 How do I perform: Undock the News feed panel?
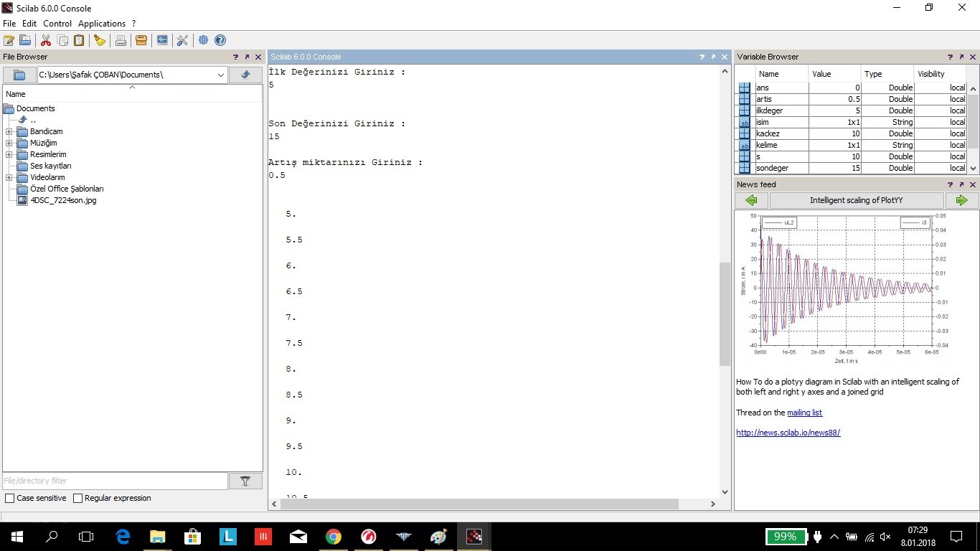coord(961,184)
